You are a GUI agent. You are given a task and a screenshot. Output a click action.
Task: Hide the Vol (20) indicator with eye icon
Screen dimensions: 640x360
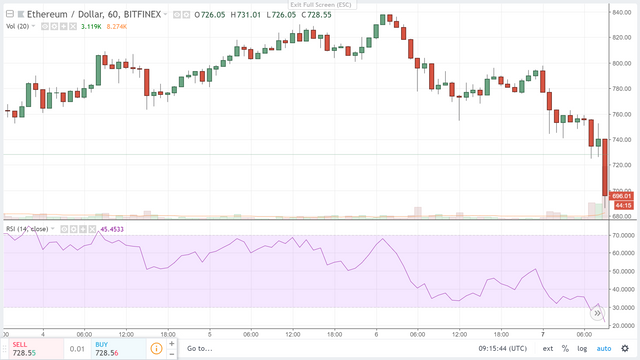pos(45,27)
